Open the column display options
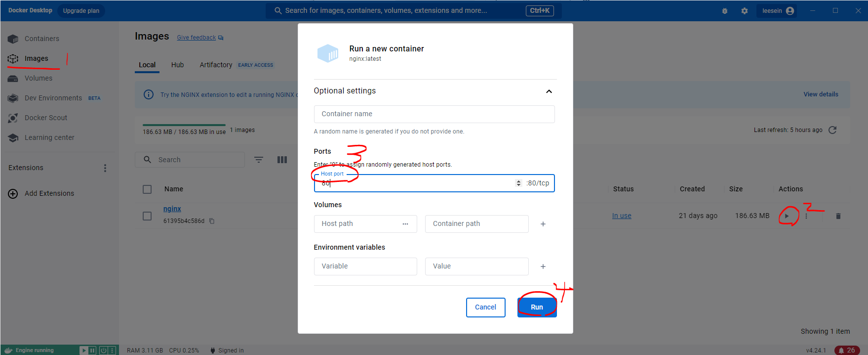Image resolution: width=868 pixels, height=355 pixels. (282, 160)
